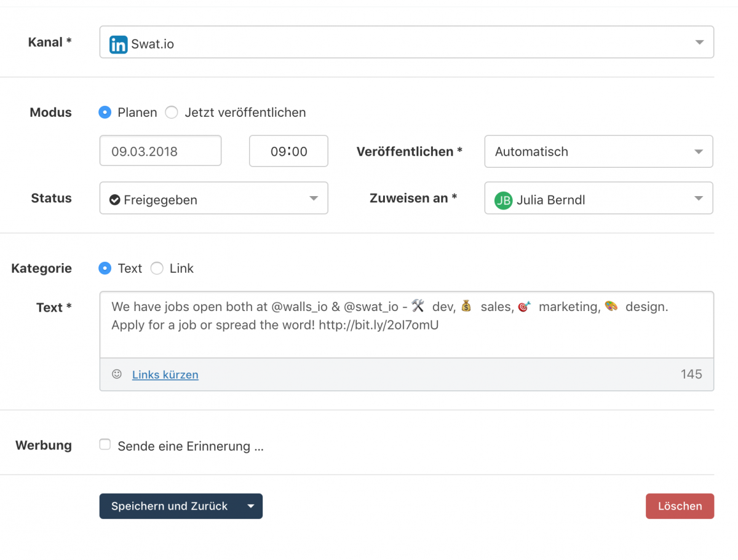Click the Kategorie label

click(x=41, y=268)
